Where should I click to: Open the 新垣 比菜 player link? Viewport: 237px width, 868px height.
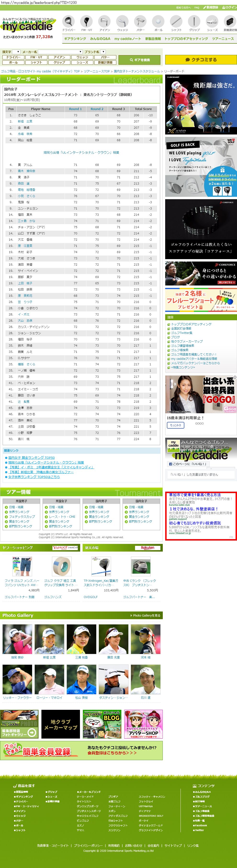tap(25, 121)
